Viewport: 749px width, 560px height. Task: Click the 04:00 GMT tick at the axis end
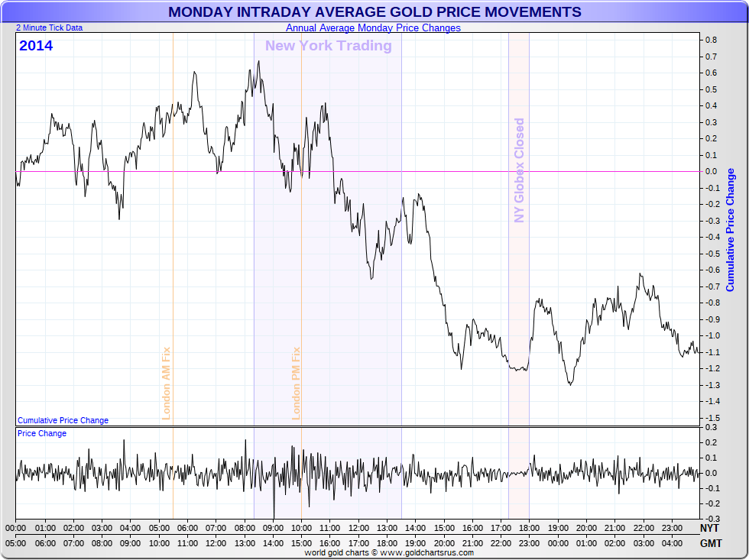(x=672, y=543)
